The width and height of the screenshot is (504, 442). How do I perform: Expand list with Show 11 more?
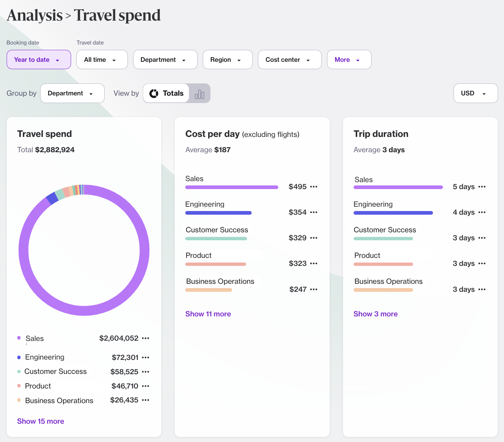click(x=208, y=314)
